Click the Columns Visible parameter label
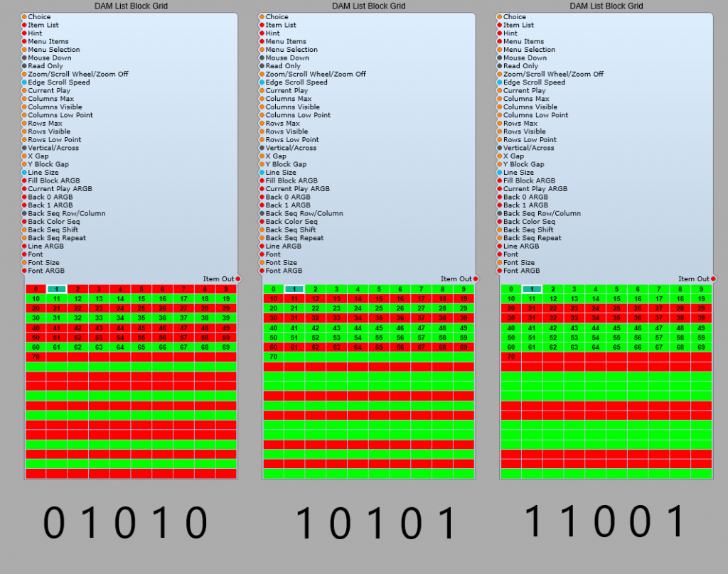 click(x=26, y=107)
